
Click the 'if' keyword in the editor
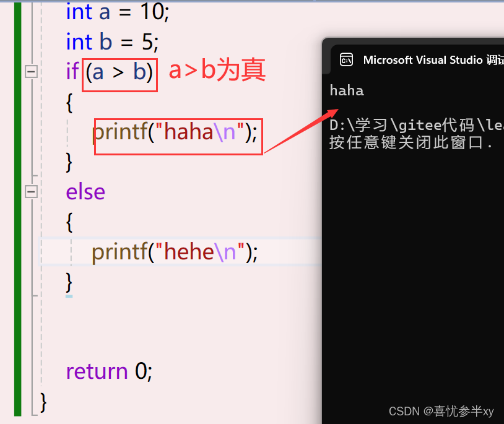(72, 71)
